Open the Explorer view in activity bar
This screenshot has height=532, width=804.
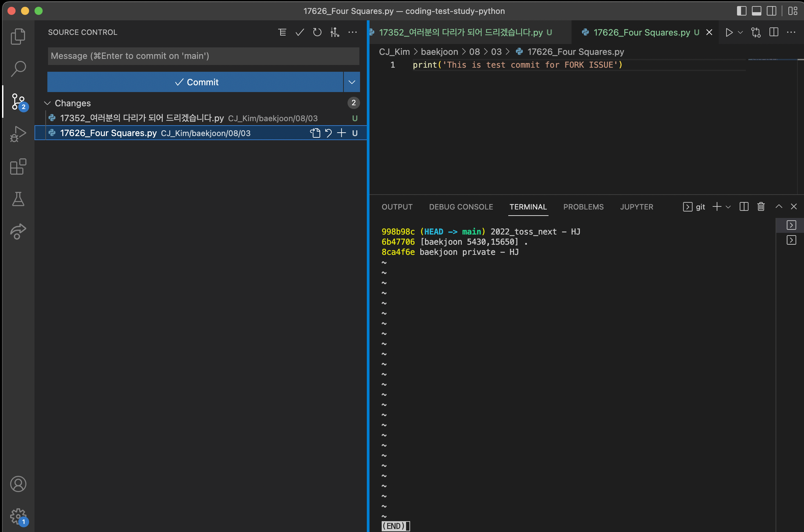point(18,36)
